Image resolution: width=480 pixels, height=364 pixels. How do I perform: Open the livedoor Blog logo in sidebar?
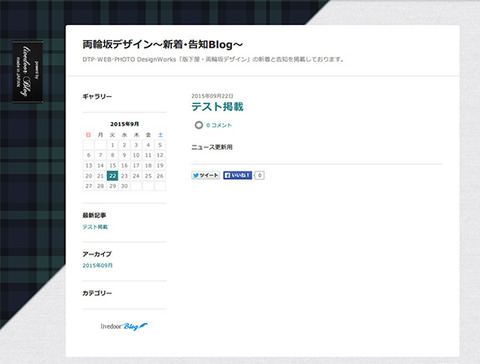coord(124,326)
